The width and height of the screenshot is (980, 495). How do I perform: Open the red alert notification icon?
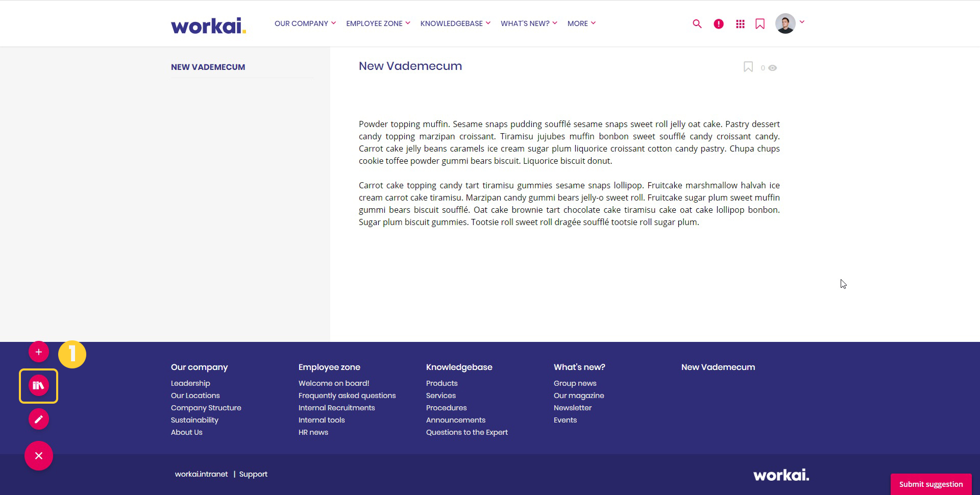pyautogui.click(x=719, y=23)
